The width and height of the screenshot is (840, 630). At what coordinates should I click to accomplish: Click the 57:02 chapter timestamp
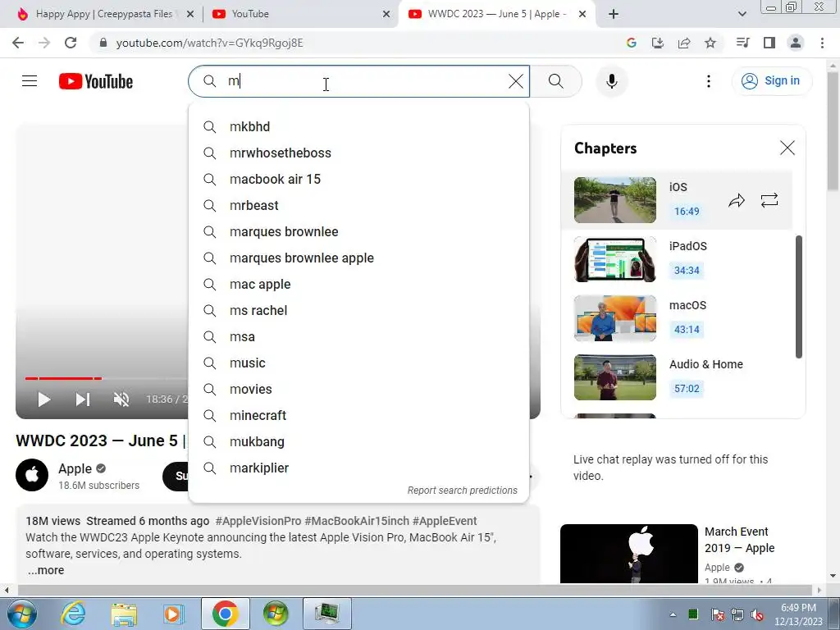coord(687,388)
